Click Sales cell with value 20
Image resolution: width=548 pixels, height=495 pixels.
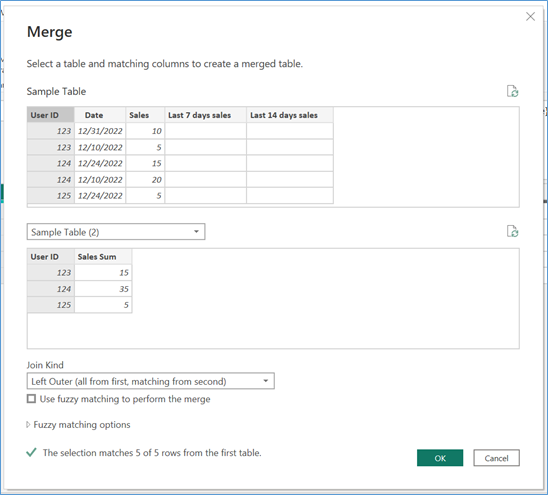tap(145, 180)
